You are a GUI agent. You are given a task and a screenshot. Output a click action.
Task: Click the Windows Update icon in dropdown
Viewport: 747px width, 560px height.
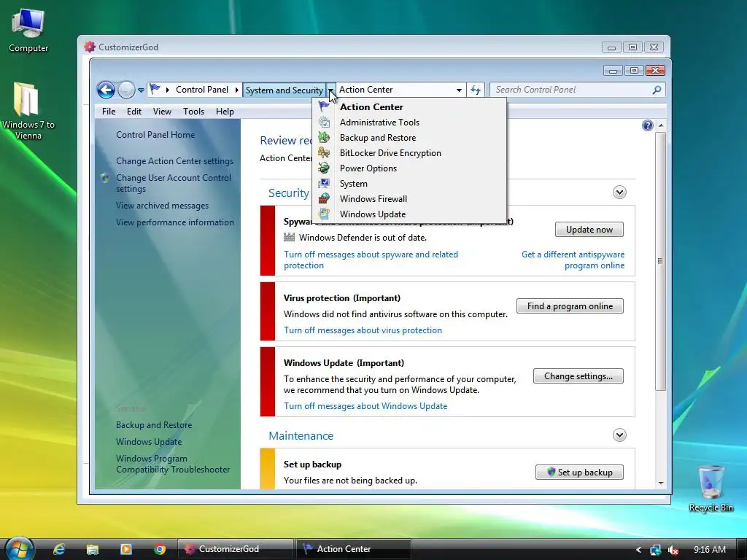coord(324,214)
